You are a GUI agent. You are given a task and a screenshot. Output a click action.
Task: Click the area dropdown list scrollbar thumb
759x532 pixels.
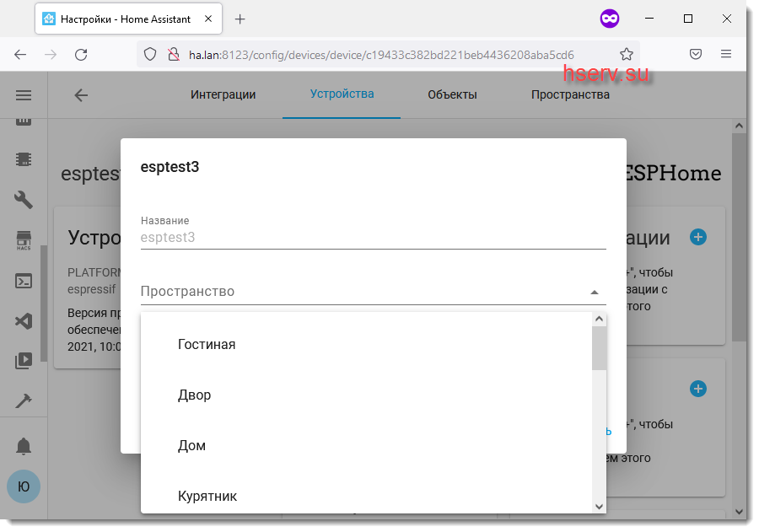click(599, 348)
